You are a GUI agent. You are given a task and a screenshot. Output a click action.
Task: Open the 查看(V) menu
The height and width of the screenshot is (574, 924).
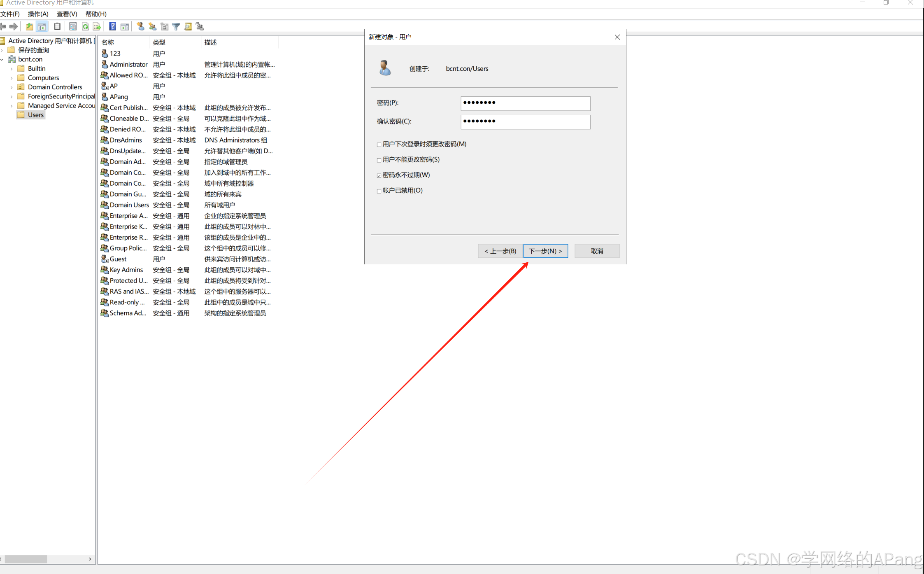tap(67, 14)
